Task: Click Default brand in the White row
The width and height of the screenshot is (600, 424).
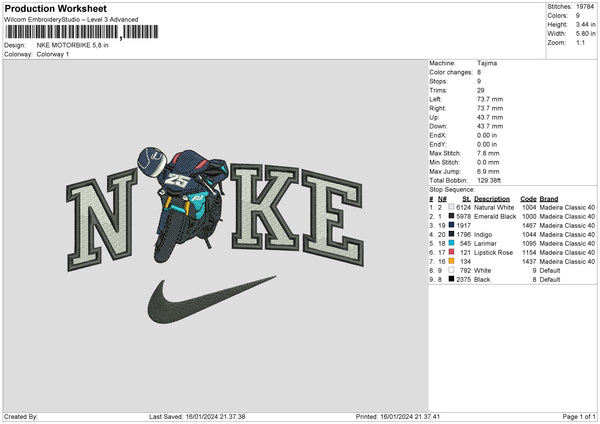Action: click(x=549, y=271)
